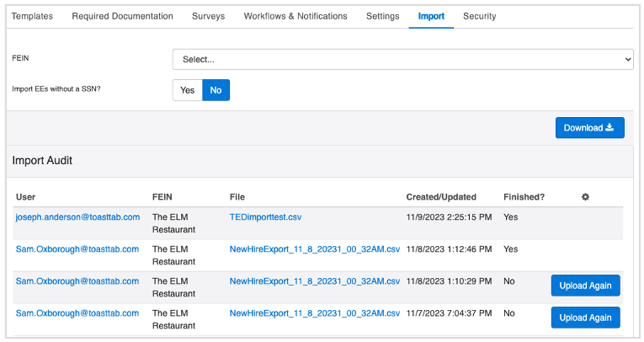
Task: Click the Finished? column header
Action: tap(524, 197)
